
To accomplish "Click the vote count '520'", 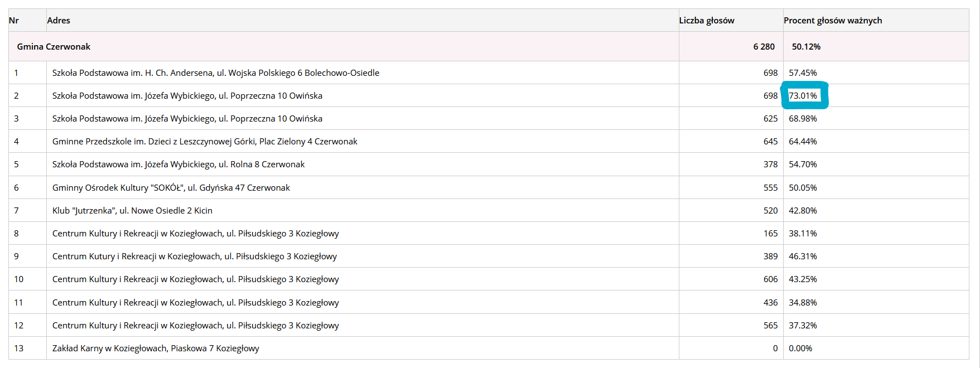I will point(770,211).
